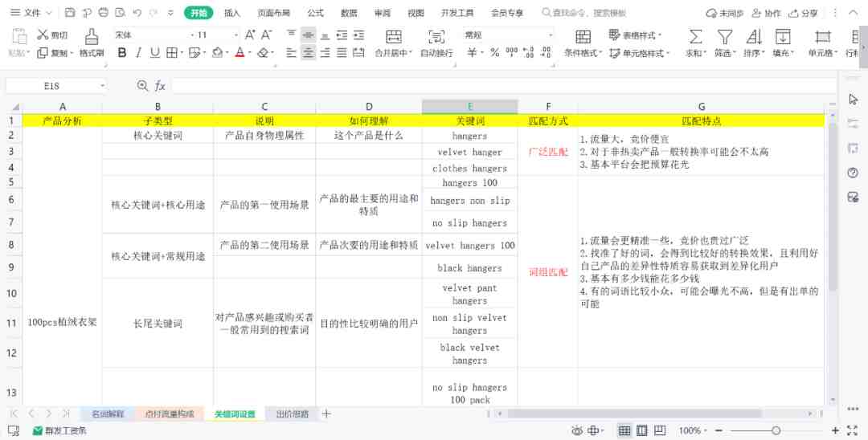Click the zoom slider handle in status bar
This screenshot has height=440, width=868.
(776, 430)
